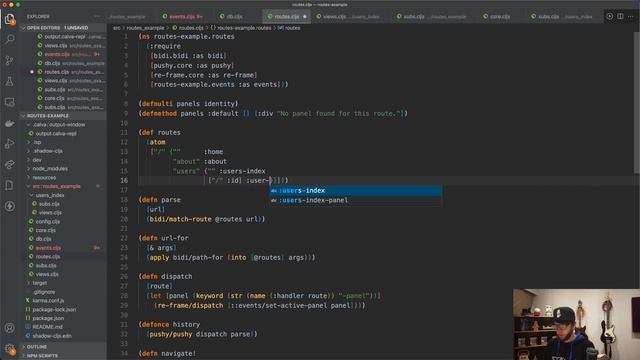Click the editor vertical scrollbar
The height and width of the screenshot is (360, 640).
[637, 102]
